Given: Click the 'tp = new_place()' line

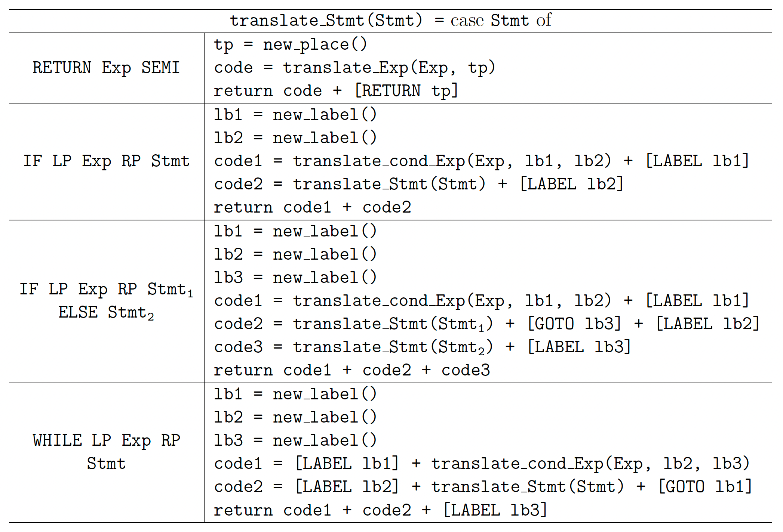Looking at the screenshot, I should [291, 45].
